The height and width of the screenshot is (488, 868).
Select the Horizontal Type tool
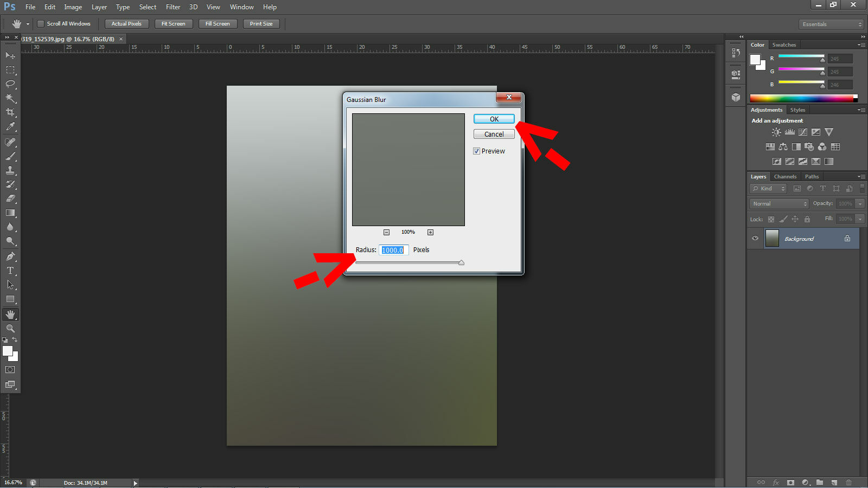(x=10, y=271)
